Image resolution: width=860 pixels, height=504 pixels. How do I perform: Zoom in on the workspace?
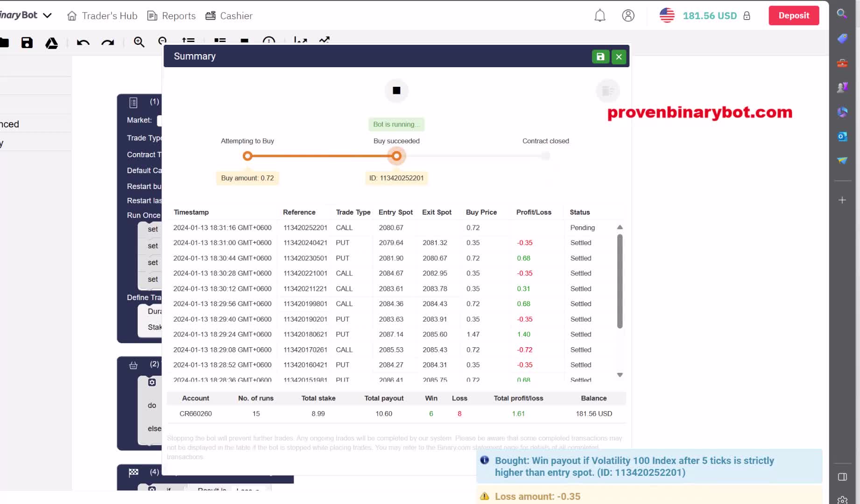(x=139, y=42)
